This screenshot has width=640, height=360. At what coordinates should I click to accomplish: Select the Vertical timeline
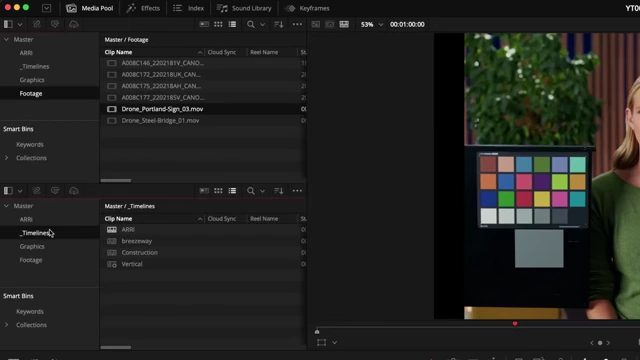132,264
